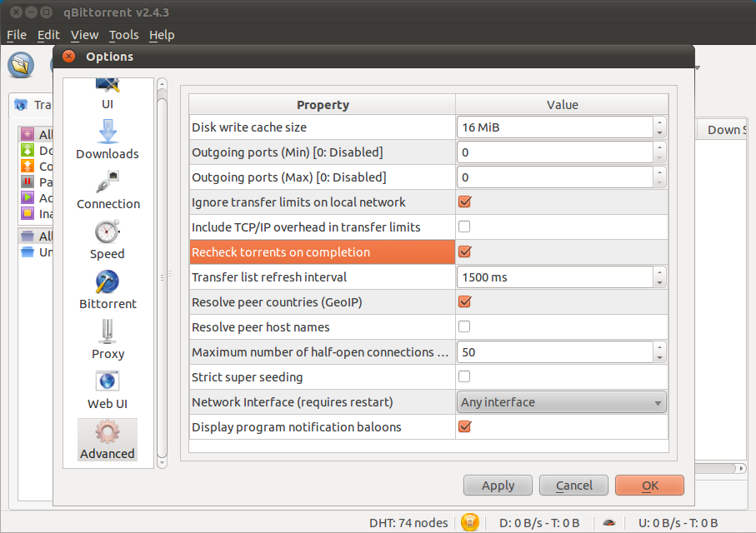
Task: Open the Web UI options category
Action: coord(107,390)
